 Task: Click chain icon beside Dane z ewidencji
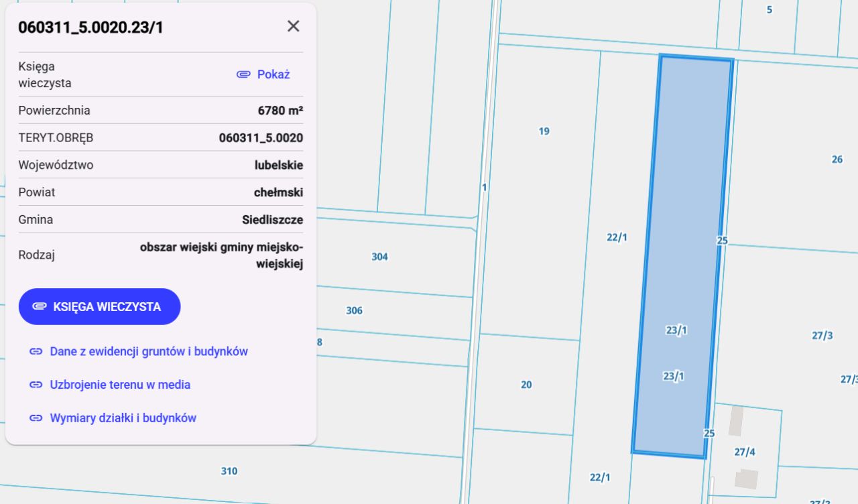tap(36, 351)
